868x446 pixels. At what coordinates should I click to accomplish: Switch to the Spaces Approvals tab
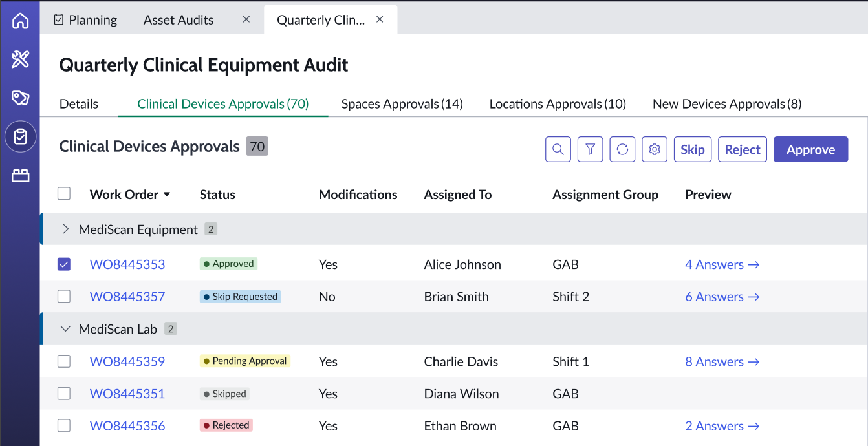[402, 104]
